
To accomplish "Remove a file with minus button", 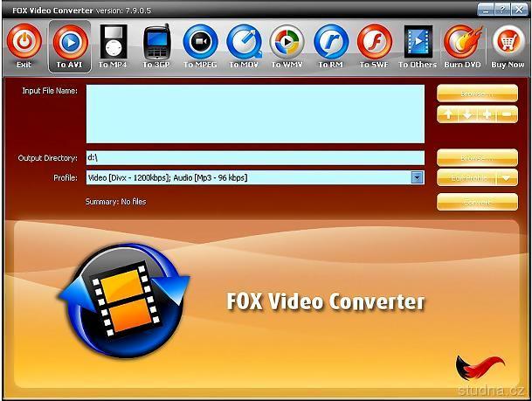I will pyautogui.click(x=508, y=114).
